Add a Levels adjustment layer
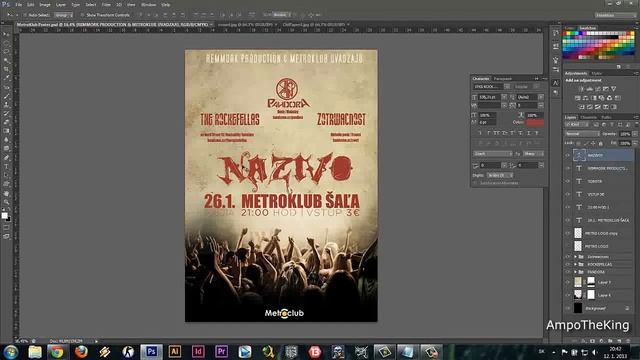 [x=590, y=89]
